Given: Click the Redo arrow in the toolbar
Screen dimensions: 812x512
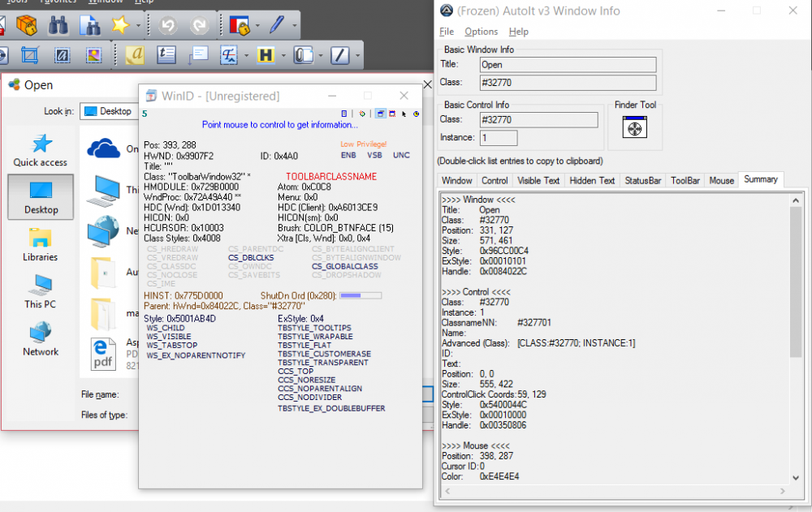Looking at the screenshot, I should (200, 24).
